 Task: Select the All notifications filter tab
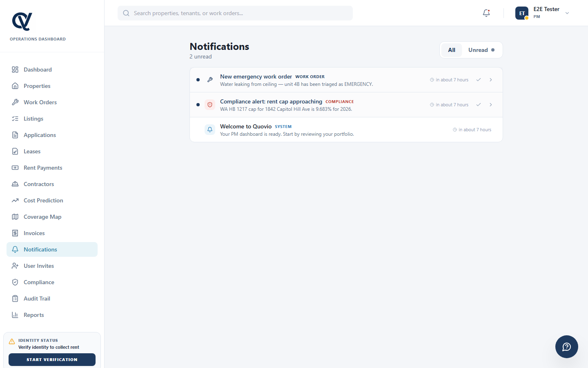(451, 49)
